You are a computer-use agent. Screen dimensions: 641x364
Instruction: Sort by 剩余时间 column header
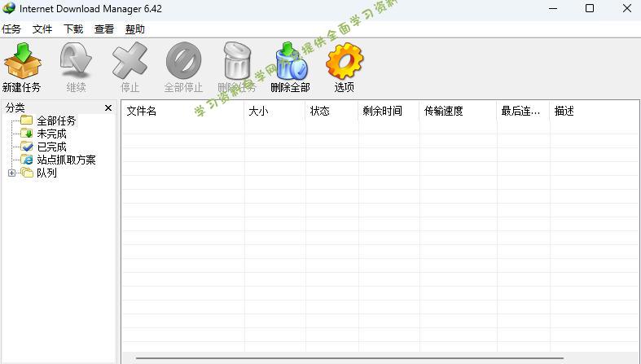point(389,111)
